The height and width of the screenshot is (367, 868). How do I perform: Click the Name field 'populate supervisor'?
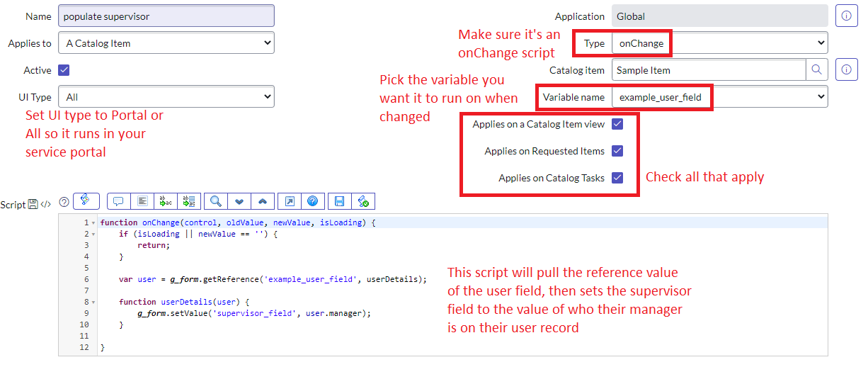click(166, 16)
